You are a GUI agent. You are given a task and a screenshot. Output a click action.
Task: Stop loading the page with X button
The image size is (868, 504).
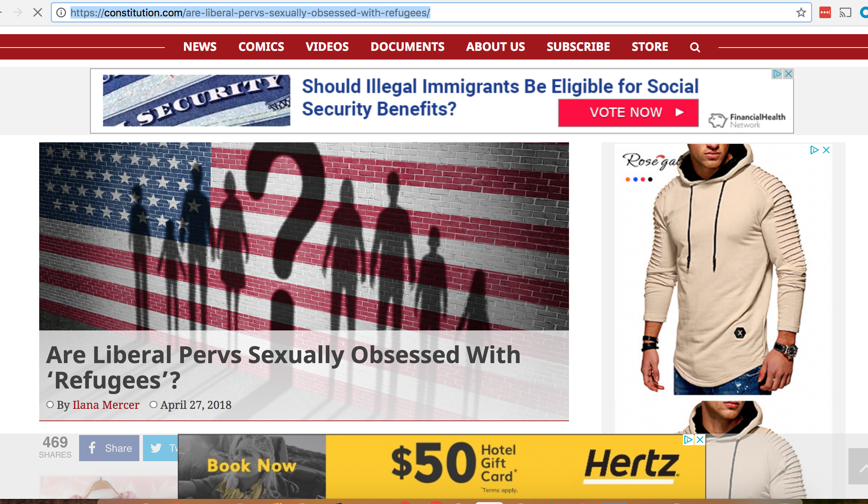[x=37, y=13]
